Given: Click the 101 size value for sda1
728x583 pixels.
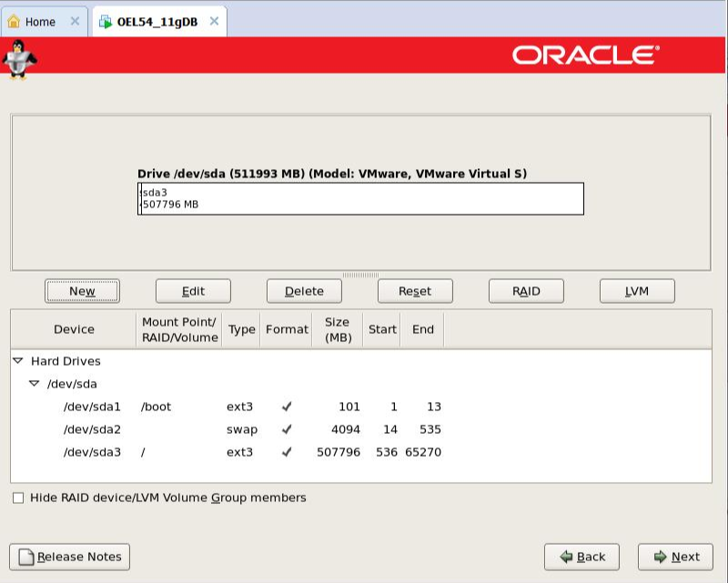Looking at the screenshot, I should 349,407.
